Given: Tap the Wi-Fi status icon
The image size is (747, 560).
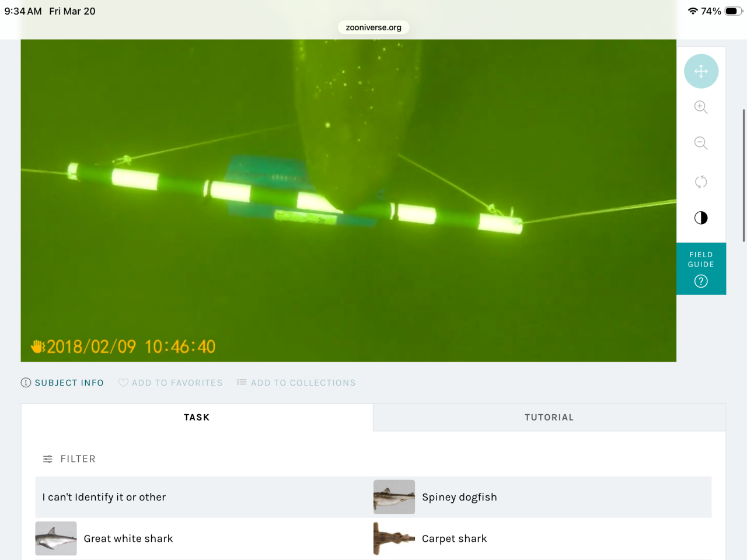Looking at the screenshot, I should 693,11.
